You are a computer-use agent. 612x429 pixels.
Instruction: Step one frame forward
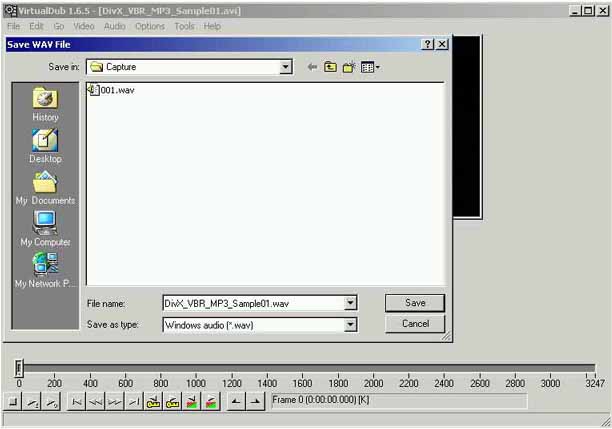click(x=115, y=401)
